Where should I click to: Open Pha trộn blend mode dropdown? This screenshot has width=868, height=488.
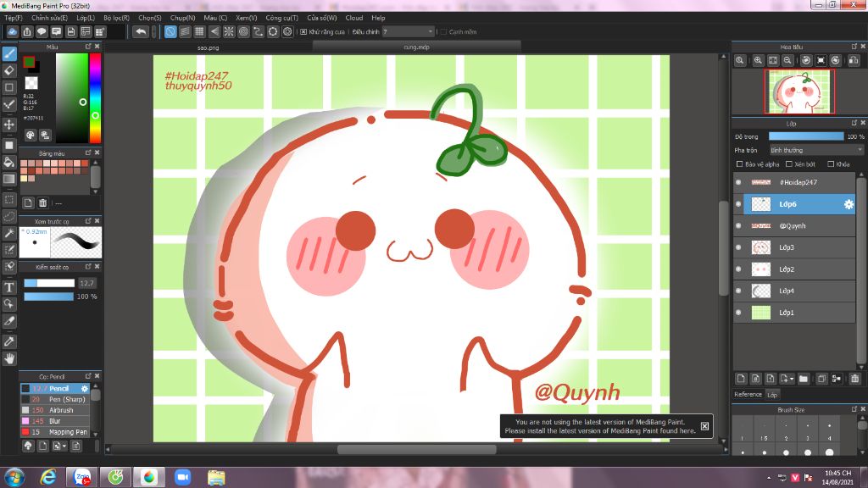click(816, 150)
